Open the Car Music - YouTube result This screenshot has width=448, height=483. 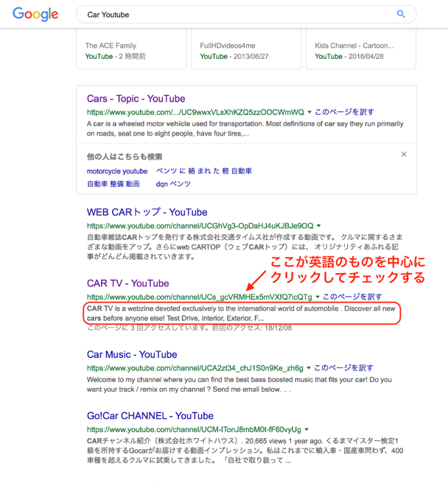click(x=132, y=355)
